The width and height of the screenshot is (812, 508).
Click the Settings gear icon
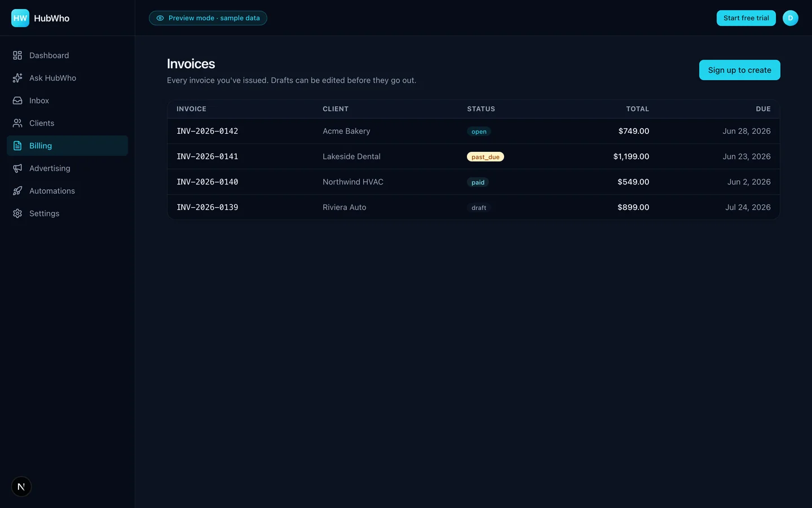(17, 213)
